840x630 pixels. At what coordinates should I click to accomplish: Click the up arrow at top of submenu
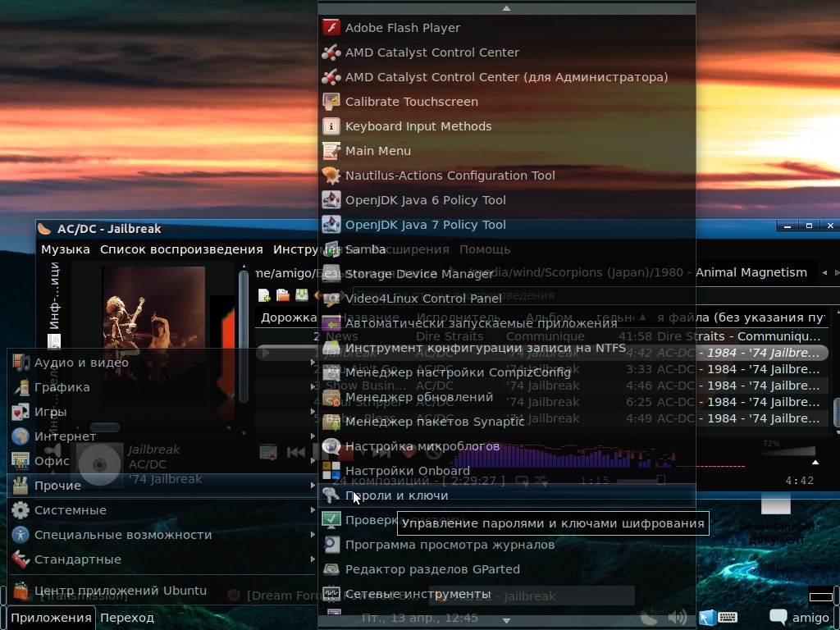506,8
